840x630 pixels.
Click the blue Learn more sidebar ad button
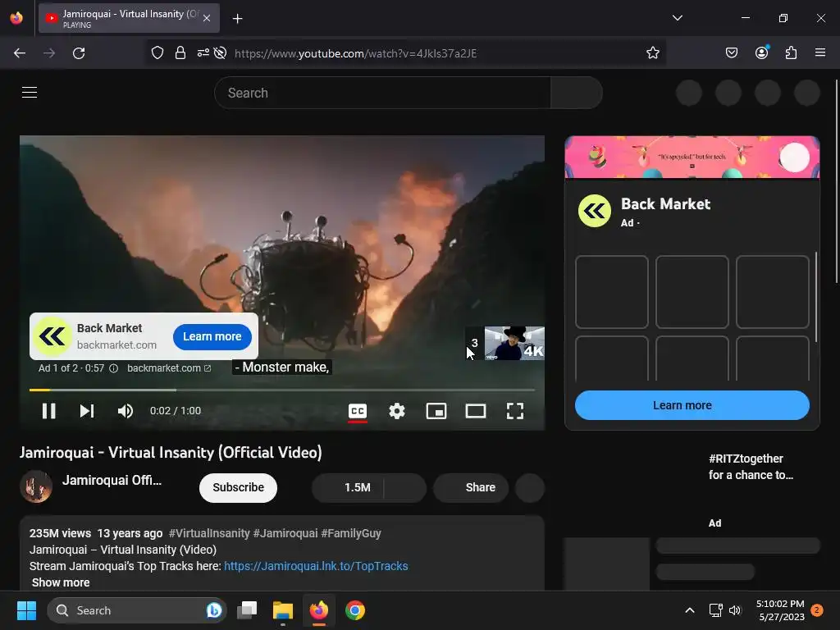click(x=692, y=405)
